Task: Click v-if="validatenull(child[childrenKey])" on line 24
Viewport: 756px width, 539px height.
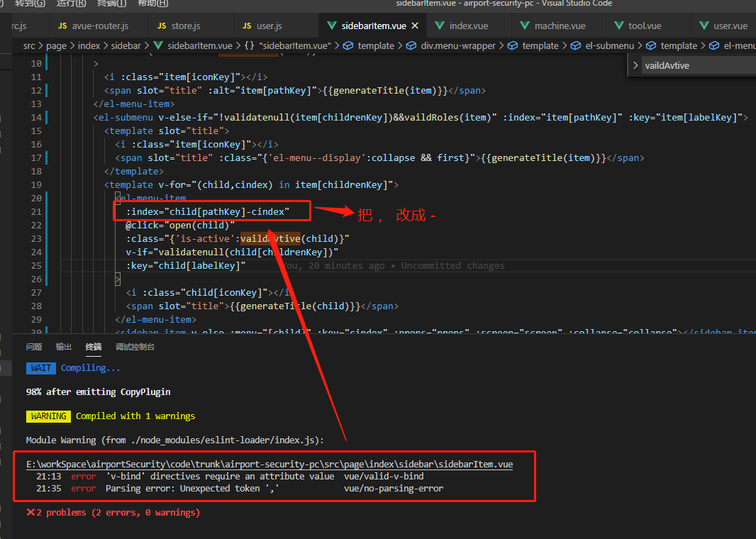Action: (x=233, y=252)
